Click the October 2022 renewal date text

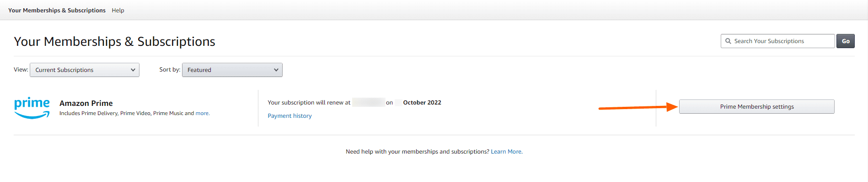coord(422,102)
